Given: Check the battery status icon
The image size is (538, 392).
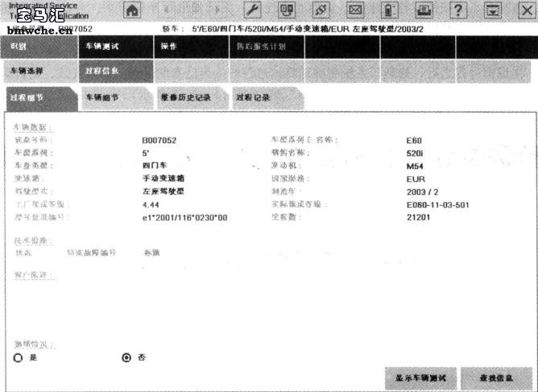Looking at the screenshot, I should 390,10.
